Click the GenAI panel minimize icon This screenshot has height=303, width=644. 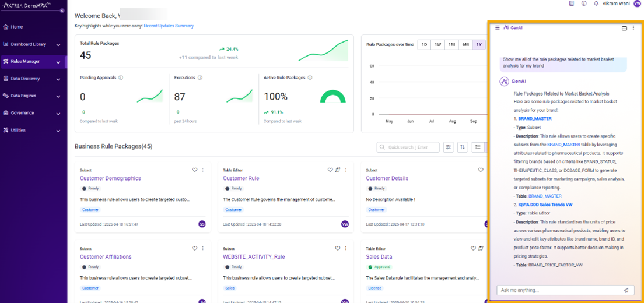click(624, 28)
